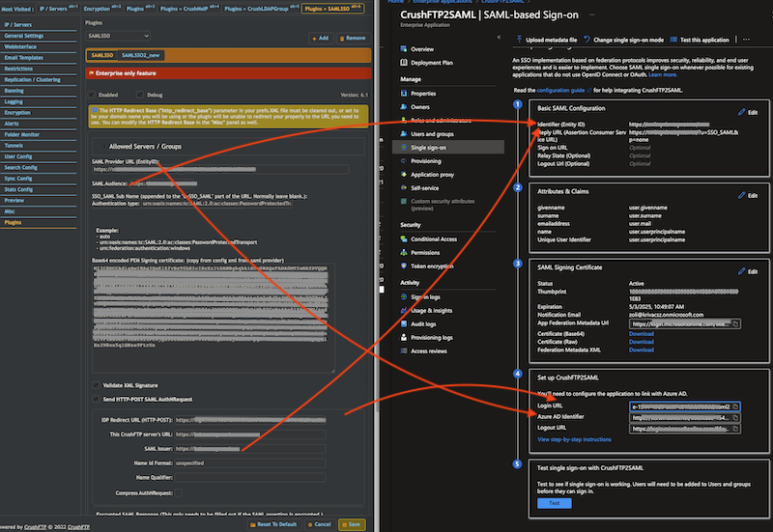Open Deployment Plan book icon

(404, 63)
